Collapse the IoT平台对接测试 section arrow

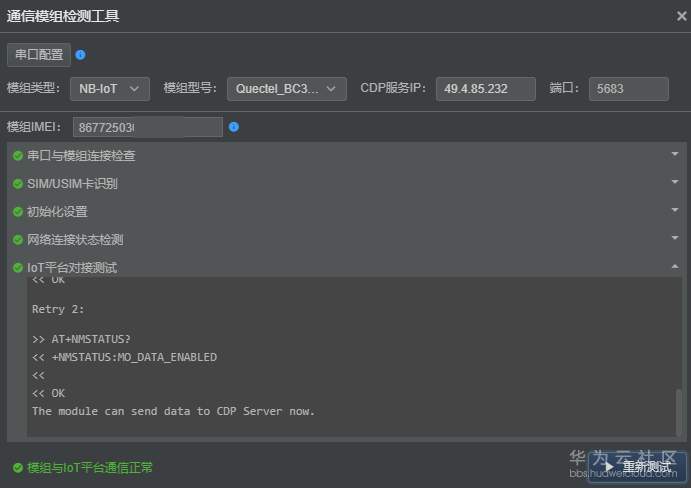point(675,266)
